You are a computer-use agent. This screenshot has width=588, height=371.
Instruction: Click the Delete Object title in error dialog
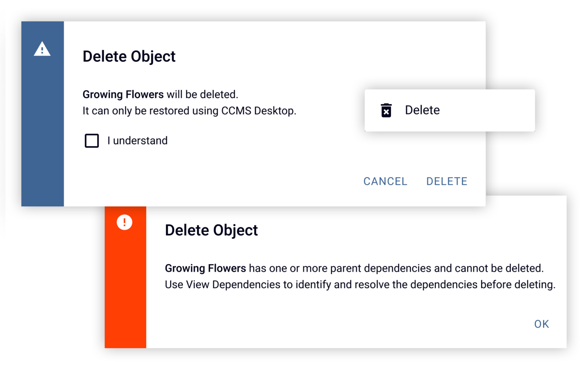pyautogui.click(x=211, y=230)
